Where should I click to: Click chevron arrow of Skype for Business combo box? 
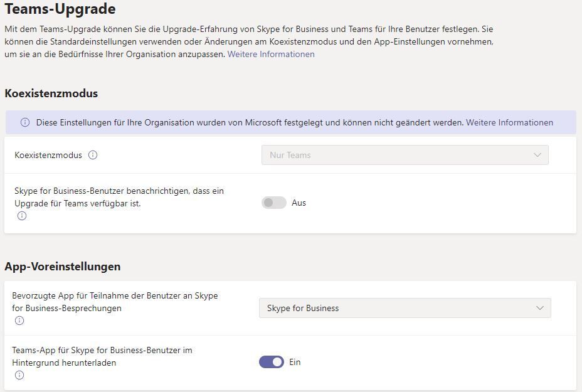pyautogui.click(x=540, y=308)
